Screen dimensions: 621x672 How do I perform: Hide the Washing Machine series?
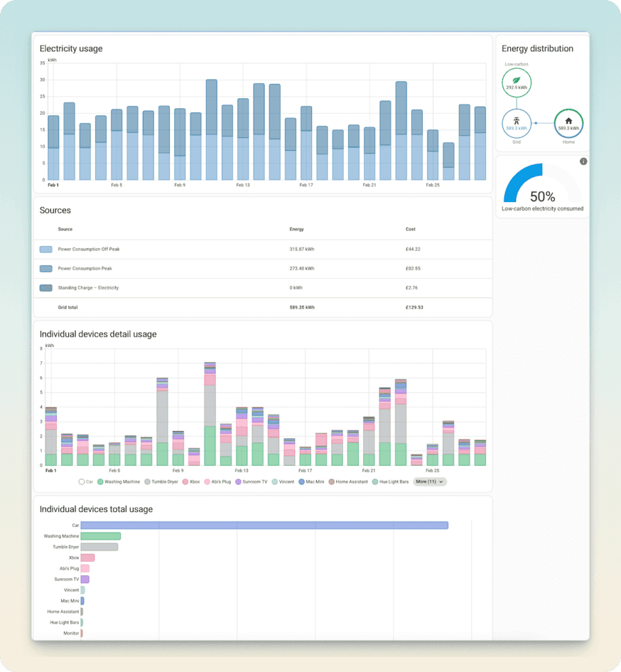(x=100, y=481)
